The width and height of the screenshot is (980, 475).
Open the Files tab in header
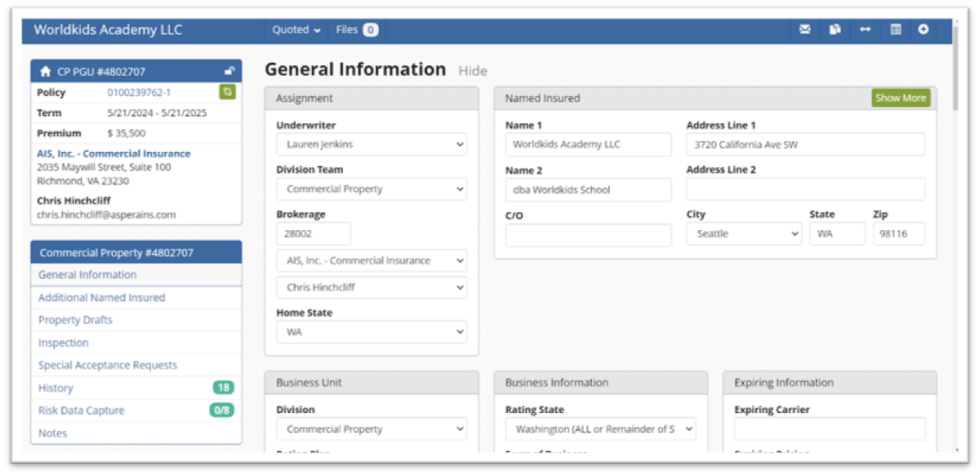point(356,30)
